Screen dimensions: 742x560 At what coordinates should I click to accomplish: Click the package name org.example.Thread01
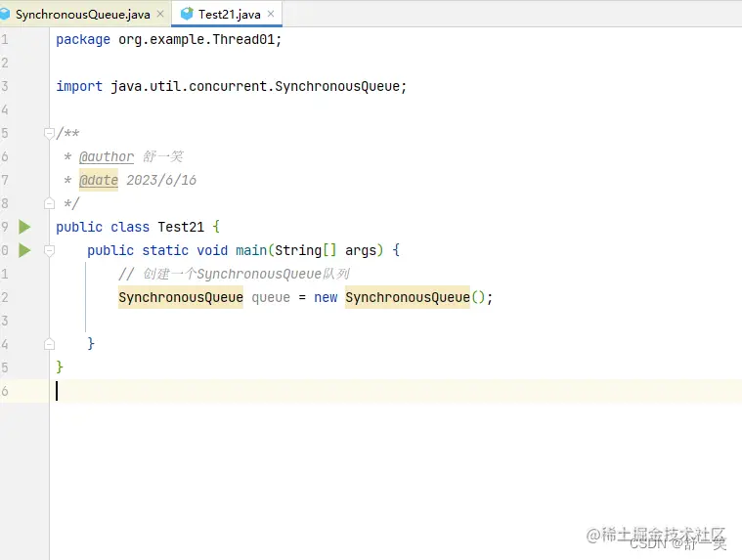click(196, 39)
